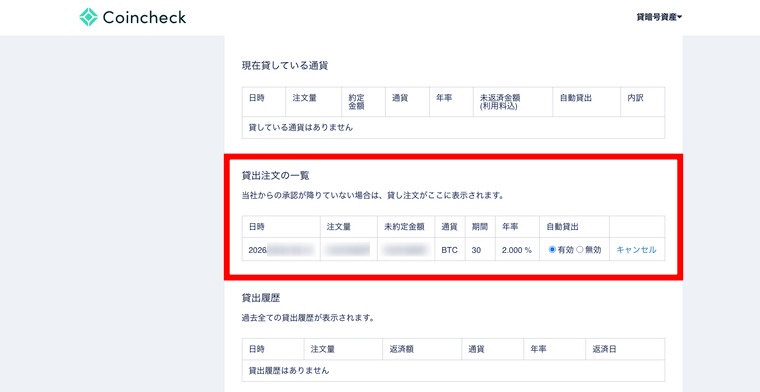Screen dimensions: 760x392
Task: Click the BTC currency cell
Action: (x=450, y=250)
